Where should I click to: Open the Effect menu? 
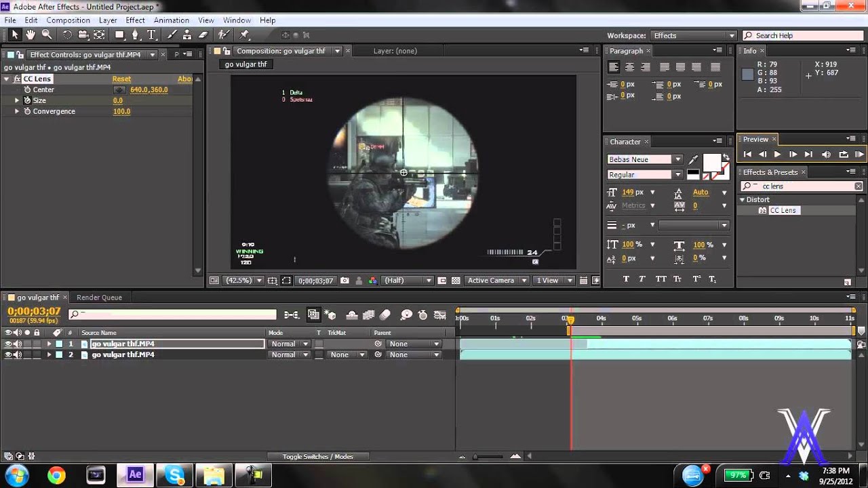pyautogui.click(x=136, y=20)
